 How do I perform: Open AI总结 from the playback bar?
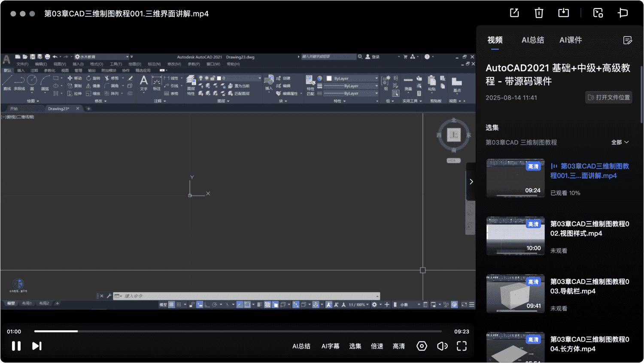click(x=301, y=346)
